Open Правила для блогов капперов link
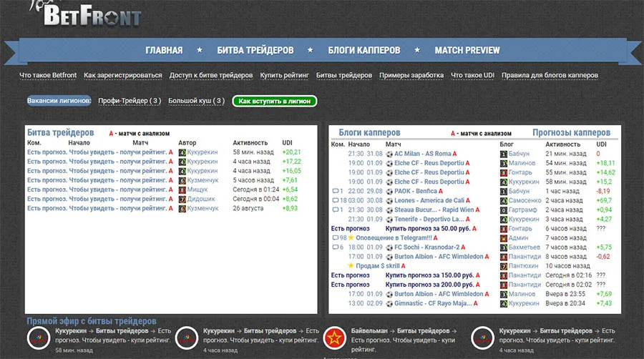This screenshot has height=359, width=644. (x=550, y=76)
